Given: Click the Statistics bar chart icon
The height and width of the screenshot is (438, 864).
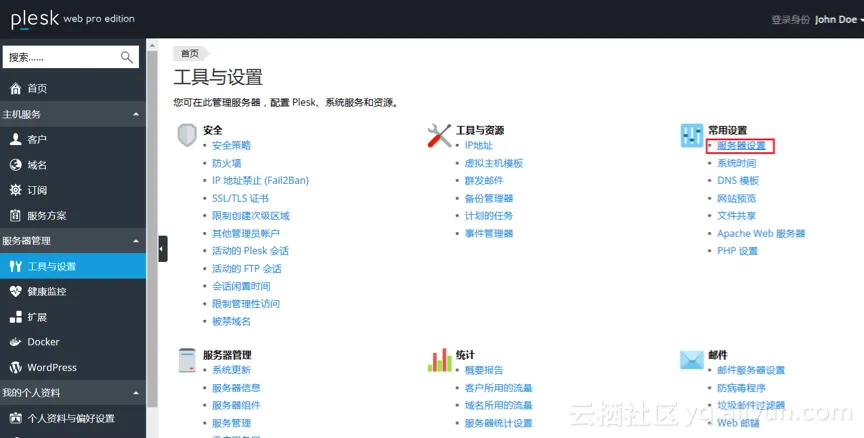Looking at the screenshot, I should (439, 360).
